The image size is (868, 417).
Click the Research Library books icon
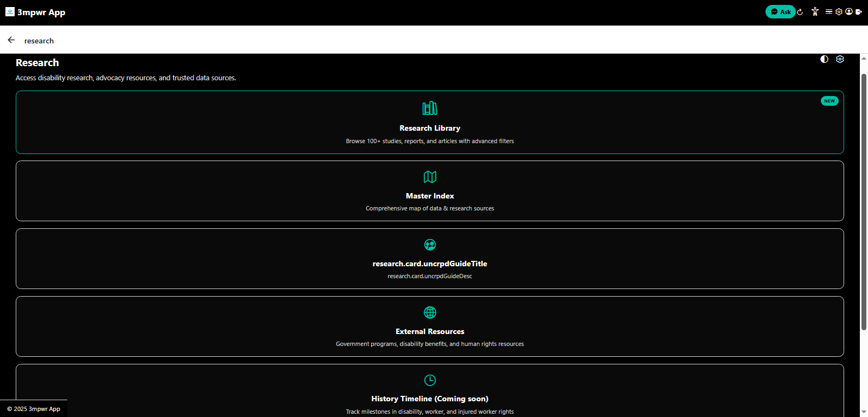tap(430, 108)
